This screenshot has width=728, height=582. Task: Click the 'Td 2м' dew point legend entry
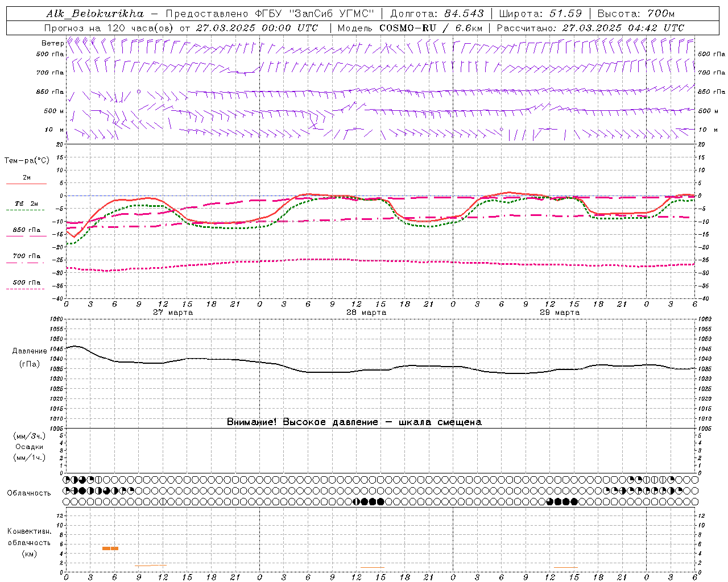coord(27,203)
